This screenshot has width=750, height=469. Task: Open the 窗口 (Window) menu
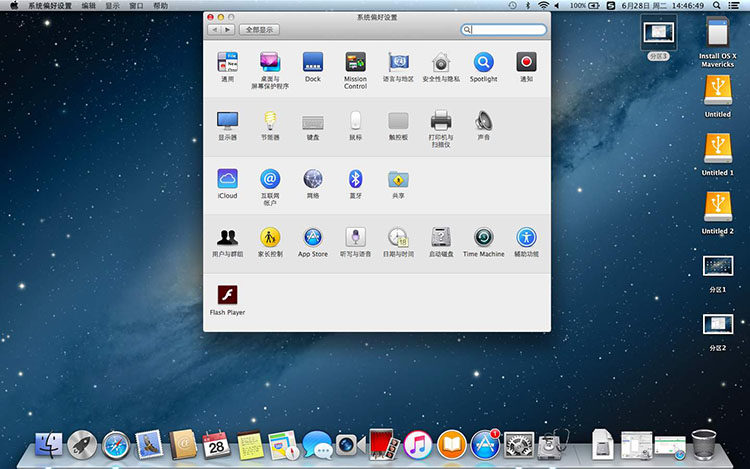[x=136, y=6]
